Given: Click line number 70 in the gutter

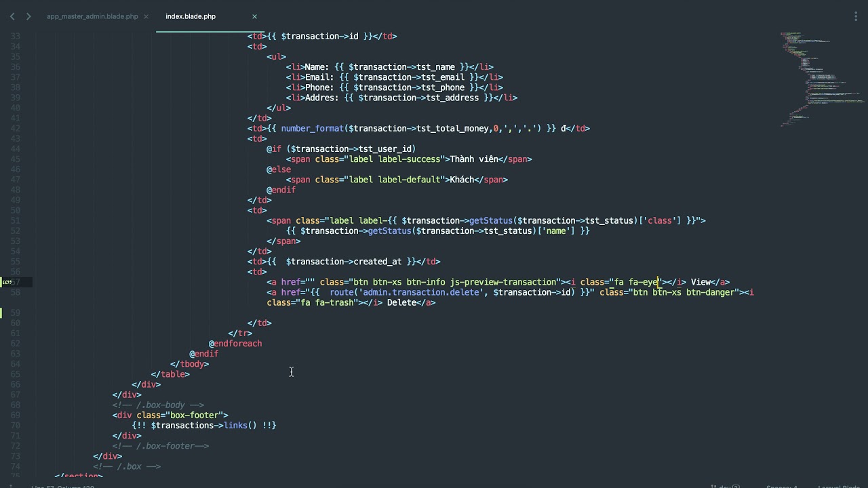Looking at the screenshot, I should point(16,425).
